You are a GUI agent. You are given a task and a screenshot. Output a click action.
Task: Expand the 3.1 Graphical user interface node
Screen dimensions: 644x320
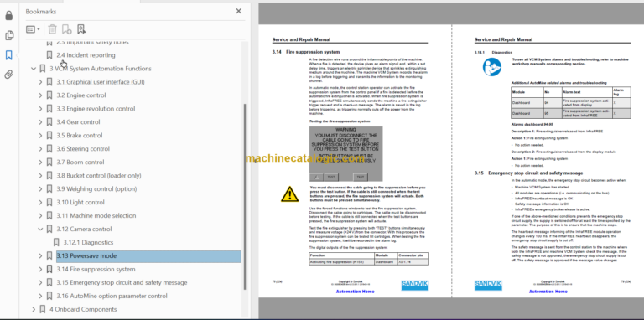[x=40, y=82]
